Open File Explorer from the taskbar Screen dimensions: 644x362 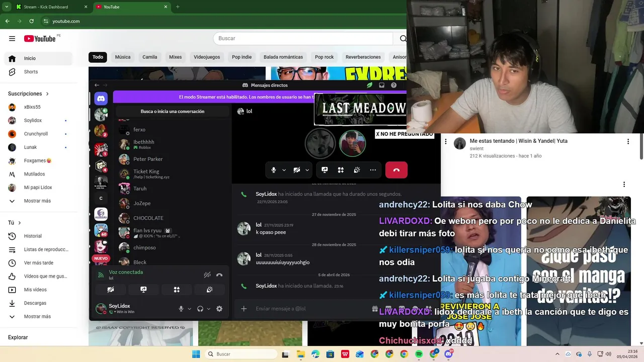pos(300,354)
